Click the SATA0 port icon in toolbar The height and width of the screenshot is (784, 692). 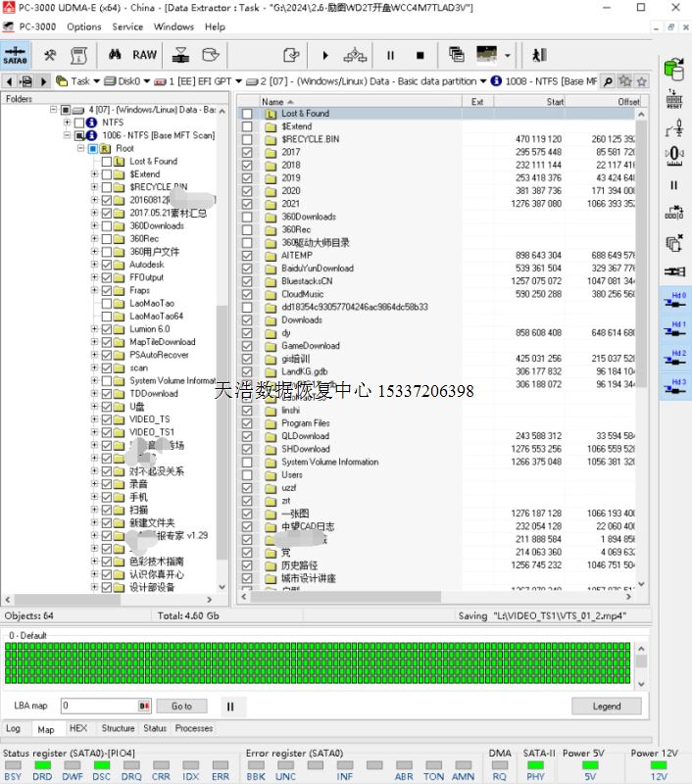tap(16, 56)
